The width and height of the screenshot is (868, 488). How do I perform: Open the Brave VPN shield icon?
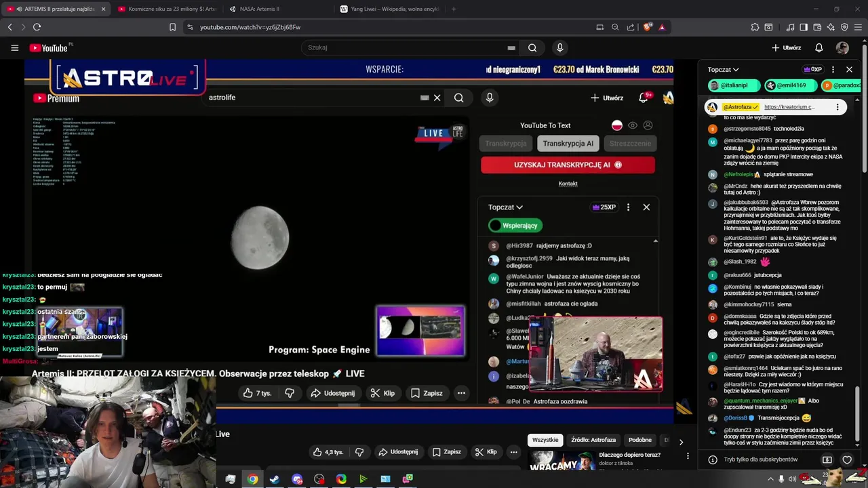click(x=844, y=27)
